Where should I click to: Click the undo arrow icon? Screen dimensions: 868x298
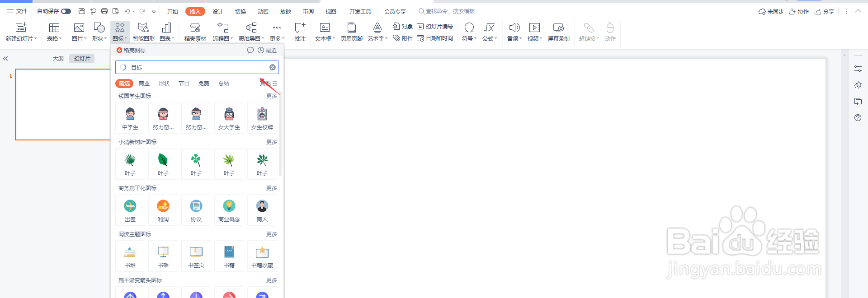pos(127,11)
